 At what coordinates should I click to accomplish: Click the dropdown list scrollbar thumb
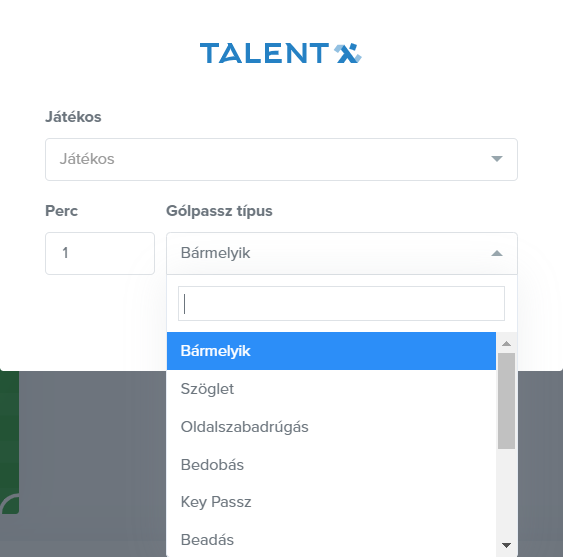[506, 401]
